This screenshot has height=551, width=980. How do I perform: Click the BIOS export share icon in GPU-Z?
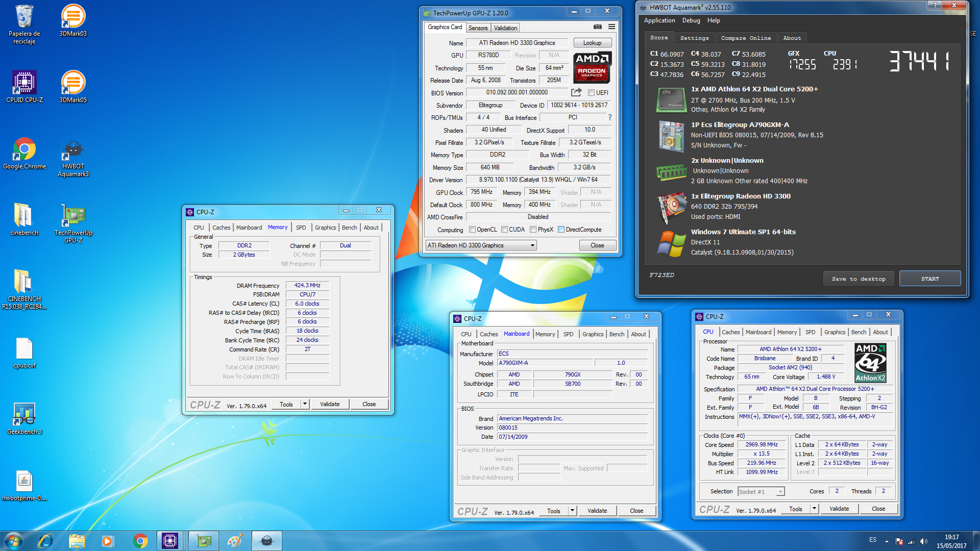[x=576, y=92]
